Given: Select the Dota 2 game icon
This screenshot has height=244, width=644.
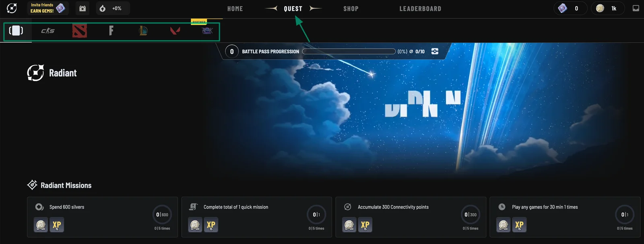Looking at the screenshot, I should (x=80, y=31).
